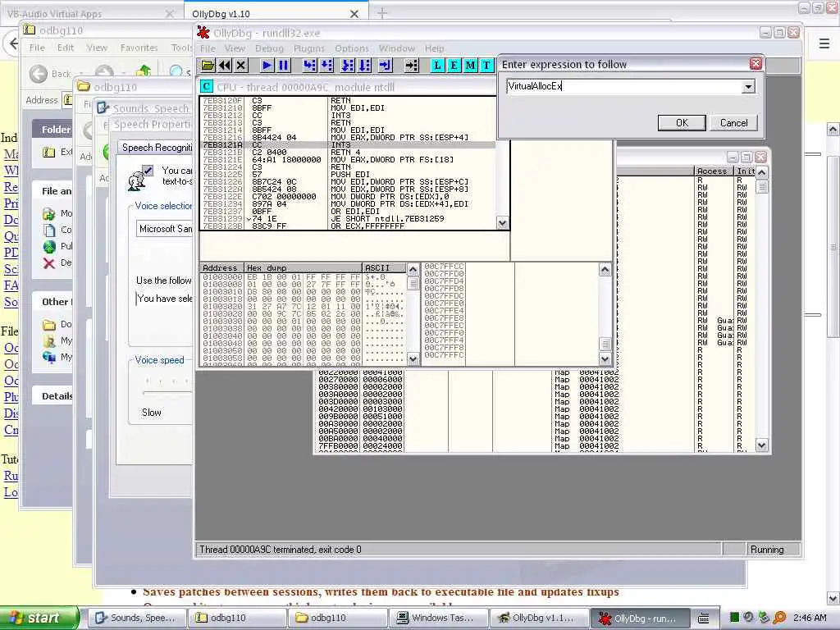The width and height of the screenshot is (840, 630).
Task: Pause execution with the blue pause icon
Action: (283, 66)
